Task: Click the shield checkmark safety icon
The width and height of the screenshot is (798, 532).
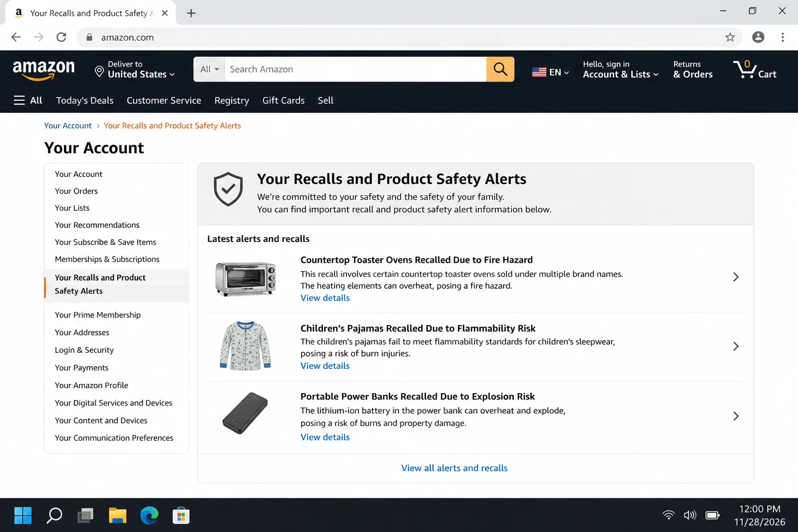Action: pos(228,189)
